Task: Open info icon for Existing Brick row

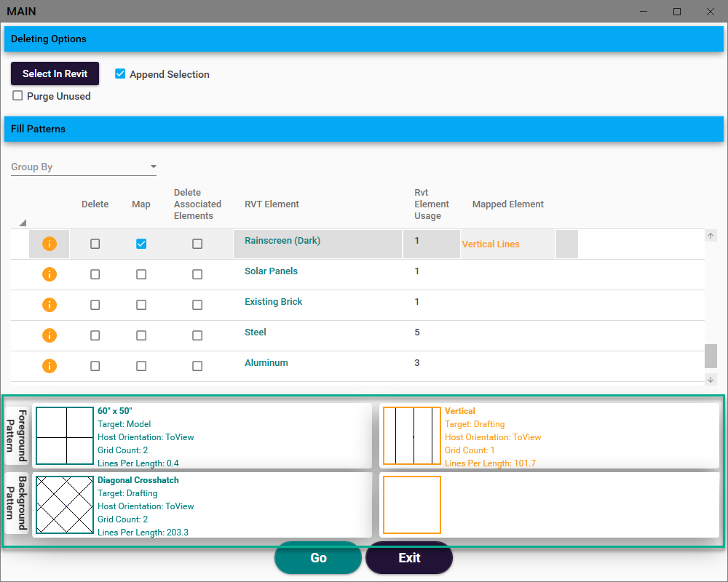Action: 50,305
